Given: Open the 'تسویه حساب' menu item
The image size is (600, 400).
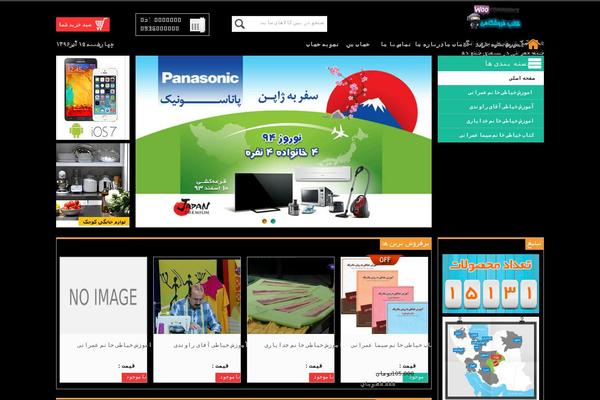Looking at the screenshot, I should (x=322, y=44).
